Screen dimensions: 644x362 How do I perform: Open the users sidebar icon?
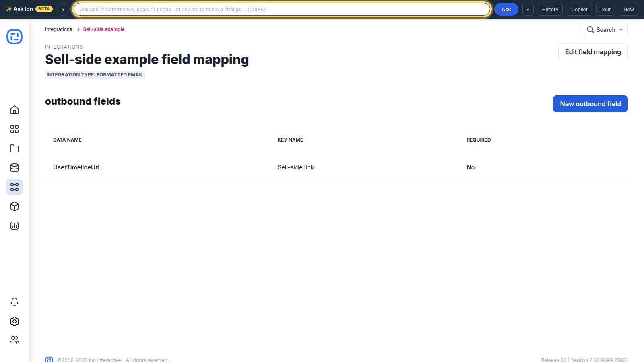[14, 340]
